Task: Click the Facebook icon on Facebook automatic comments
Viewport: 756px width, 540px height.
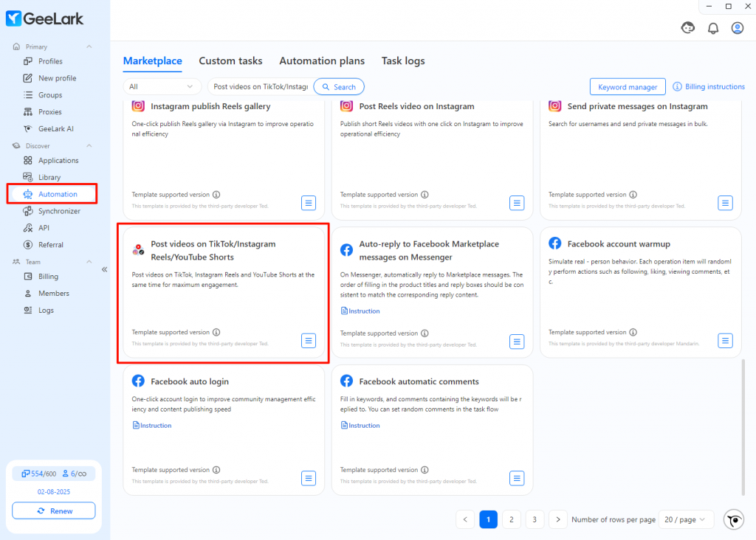Action: (347, 381)
